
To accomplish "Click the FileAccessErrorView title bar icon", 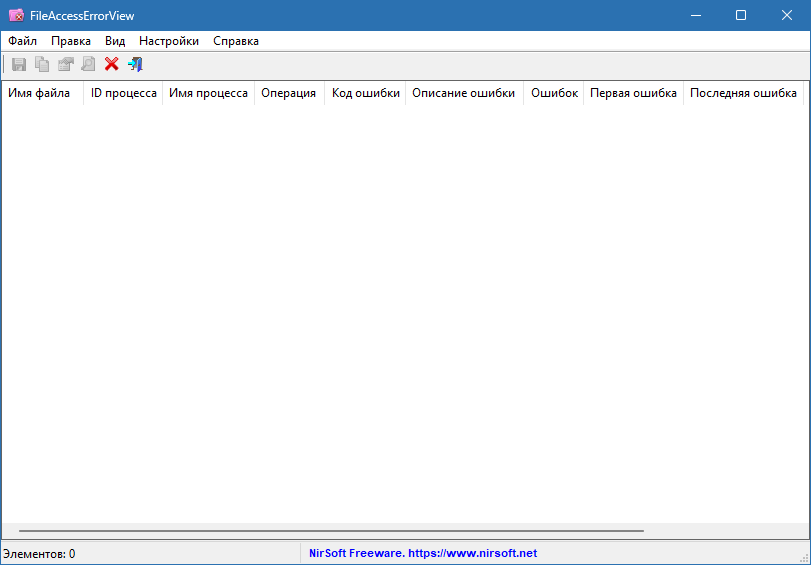I will click(16, 15).
